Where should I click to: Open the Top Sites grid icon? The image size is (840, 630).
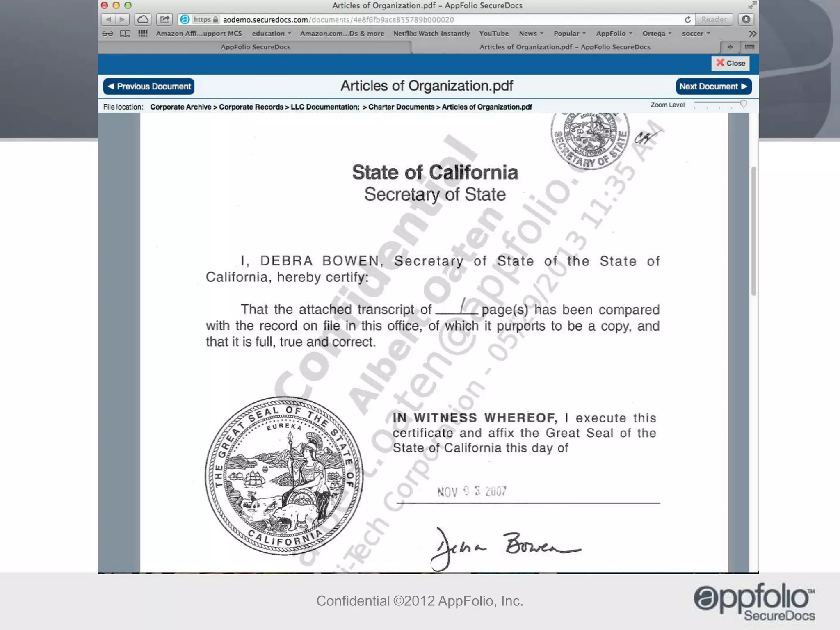(143, 33)
